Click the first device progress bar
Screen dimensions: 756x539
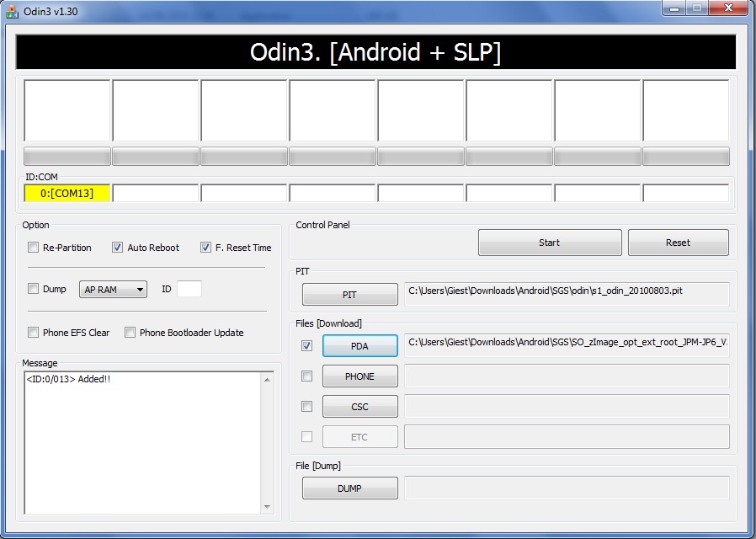click(67, 157)
